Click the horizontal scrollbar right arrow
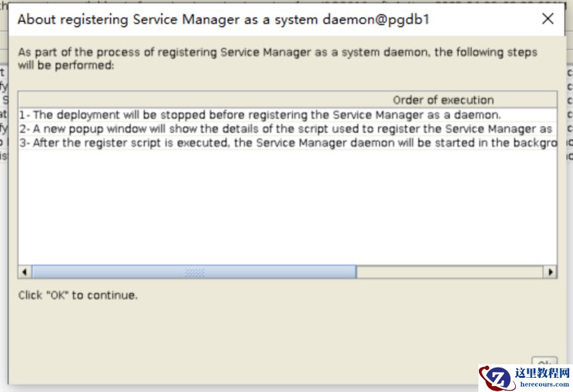 point(550,272)
